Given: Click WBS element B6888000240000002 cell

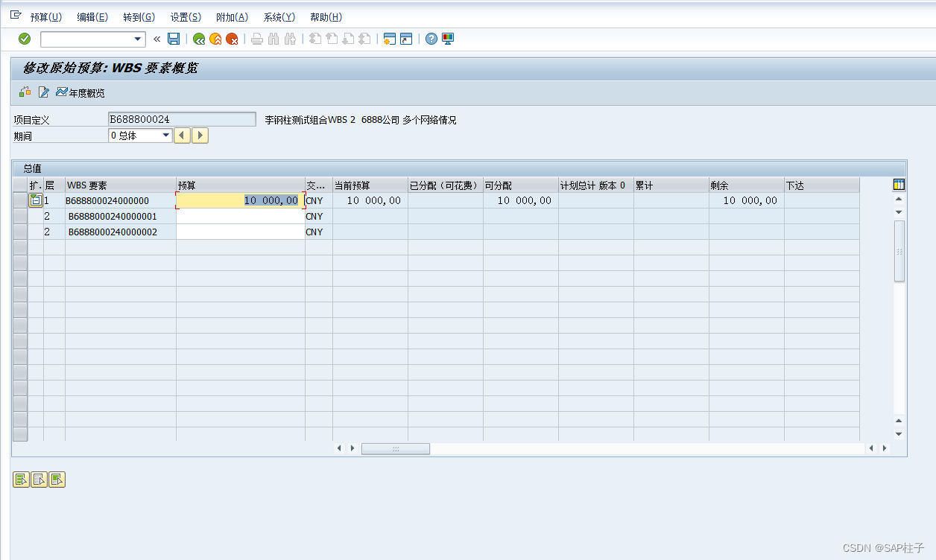Looking at the screenshot, I should click(121, 232).
